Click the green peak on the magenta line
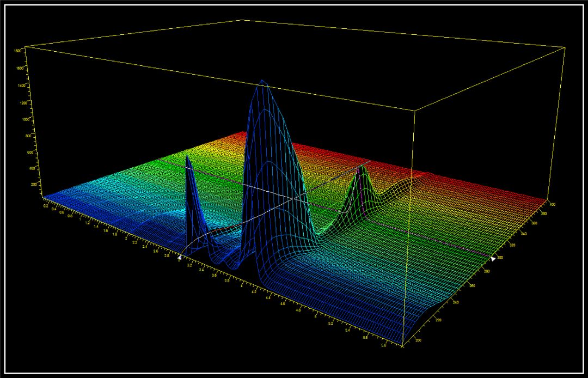Screen dimensions: 588x378 pyautogui.click(x=361, y=191)
